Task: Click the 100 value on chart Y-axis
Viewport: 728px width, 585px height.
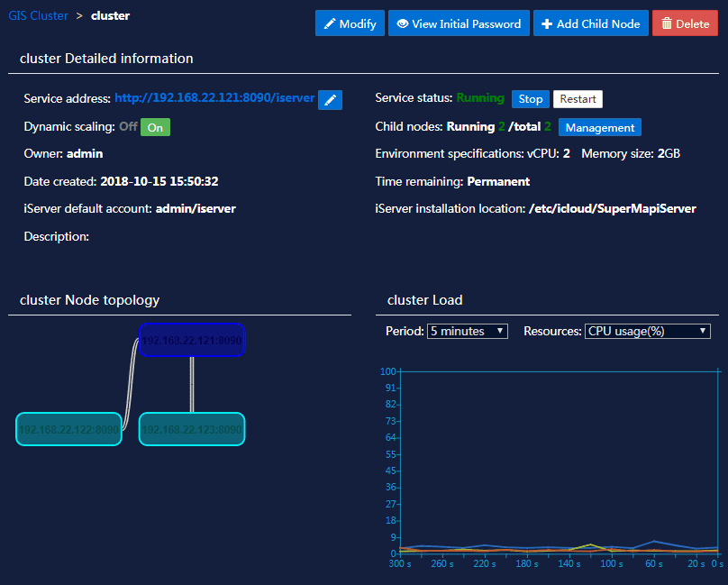Action: click(388, 370)
